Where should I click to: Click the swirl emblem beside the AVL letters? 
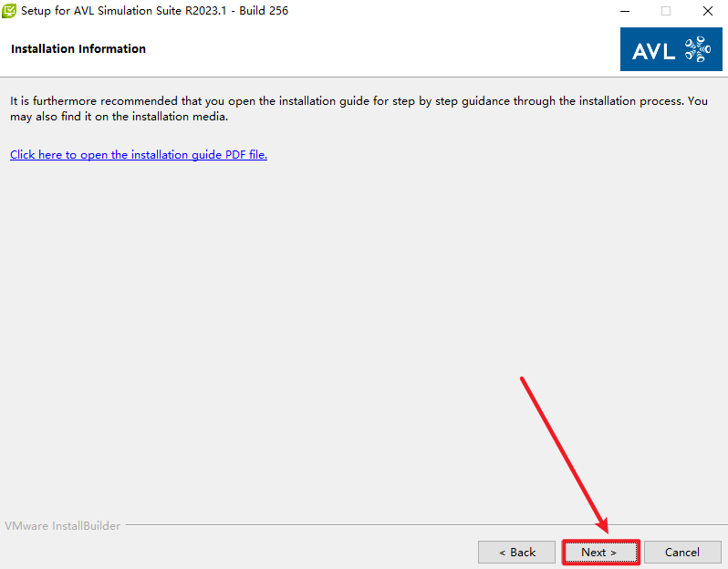pyautogui.click(x=696, y=49)
